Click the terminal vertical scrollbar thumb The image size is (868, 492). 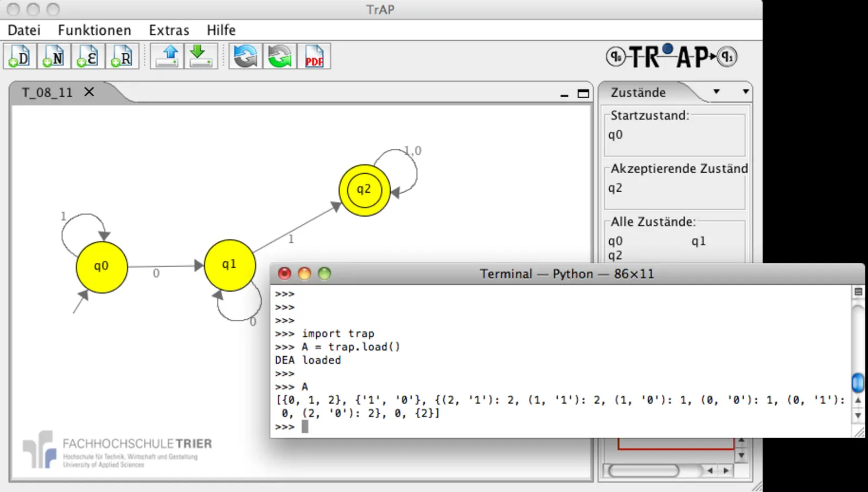tap(858, 382)
